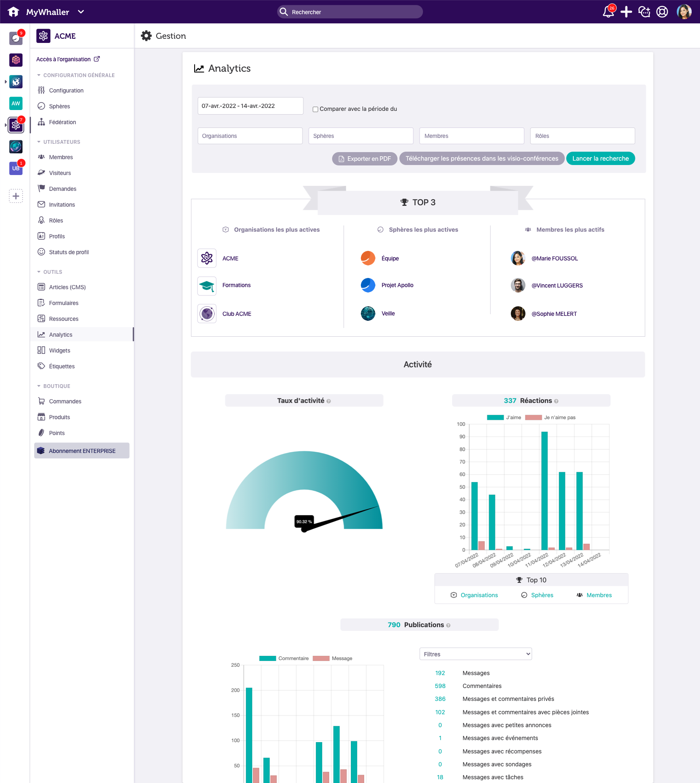Select the AW organisation icon in sidebar
This screenshot has width=700, height=783.
click(x=16, y=103)
